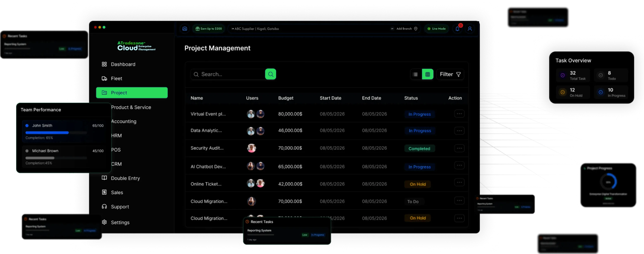Click the Status column header
The height and width of the screenshot is (254, 644).
point(411,98)
